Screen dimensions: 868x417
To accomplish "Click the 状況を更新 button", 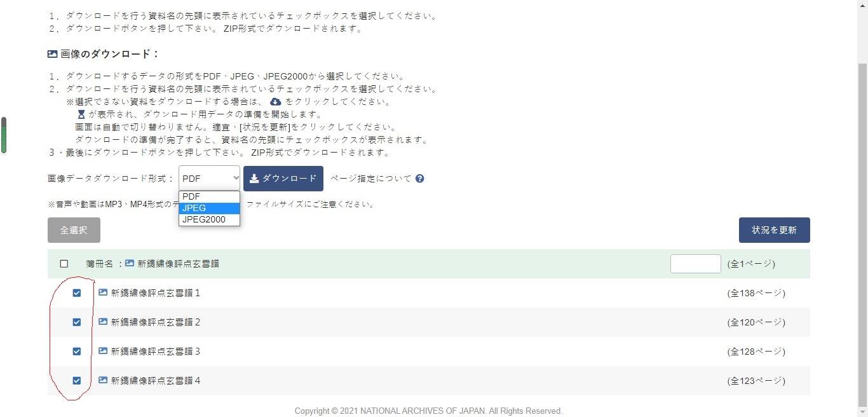I will [774, 230].
